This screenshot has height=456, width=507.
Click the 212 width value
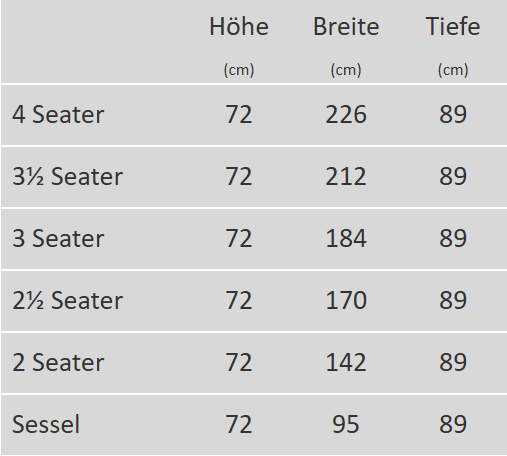coord(346,176)
